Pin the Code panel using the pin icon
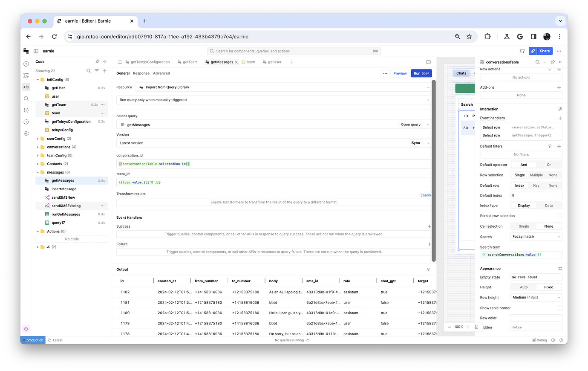This screenshot has height=371, width=588. click(97, 61)
